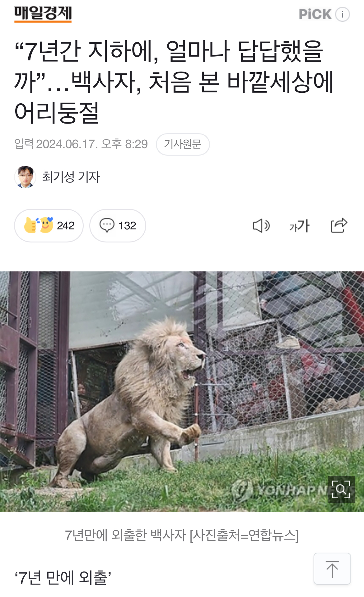Image resolution: width=364 pixels, height=597 pixels.
Task: Select the article headline text
Action: click(x=174, y=82)
